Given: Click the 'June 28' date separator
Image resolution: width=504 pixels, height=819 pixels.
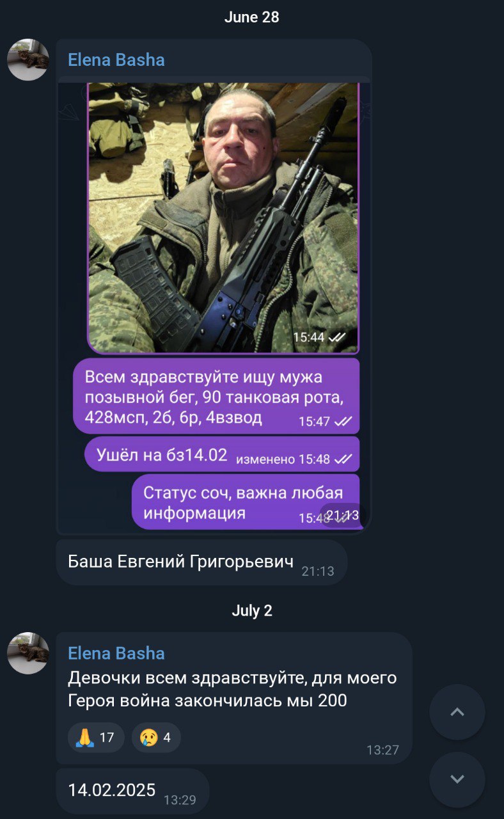Looking at the screenshot, I should click(x=252, y=17).
